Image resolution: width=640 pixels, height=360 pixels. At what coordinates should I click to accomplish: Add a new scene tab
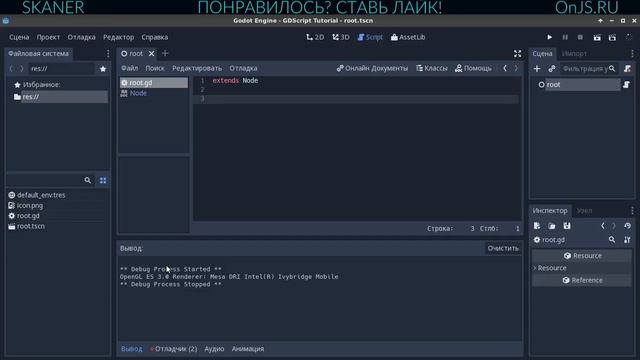coord(165,53)
